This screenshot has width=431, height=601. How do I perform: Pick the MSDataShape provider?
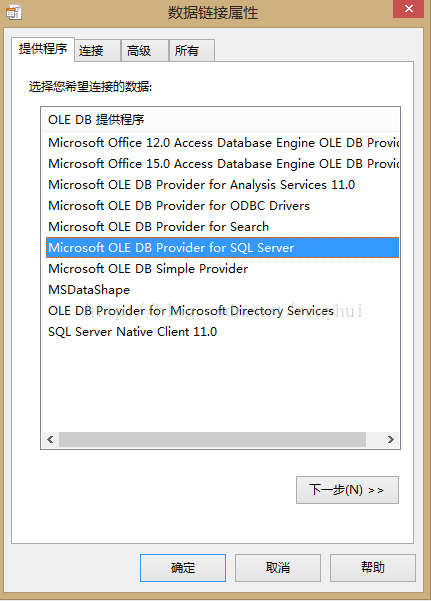click(222, 290)
